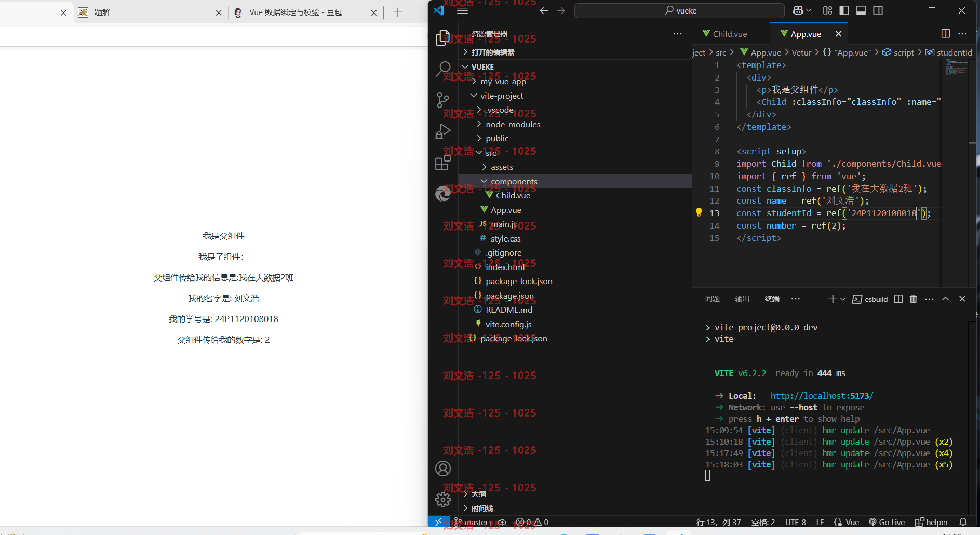Split the terminal
This screenshot has height=535, width=980.
coord(898,299)
